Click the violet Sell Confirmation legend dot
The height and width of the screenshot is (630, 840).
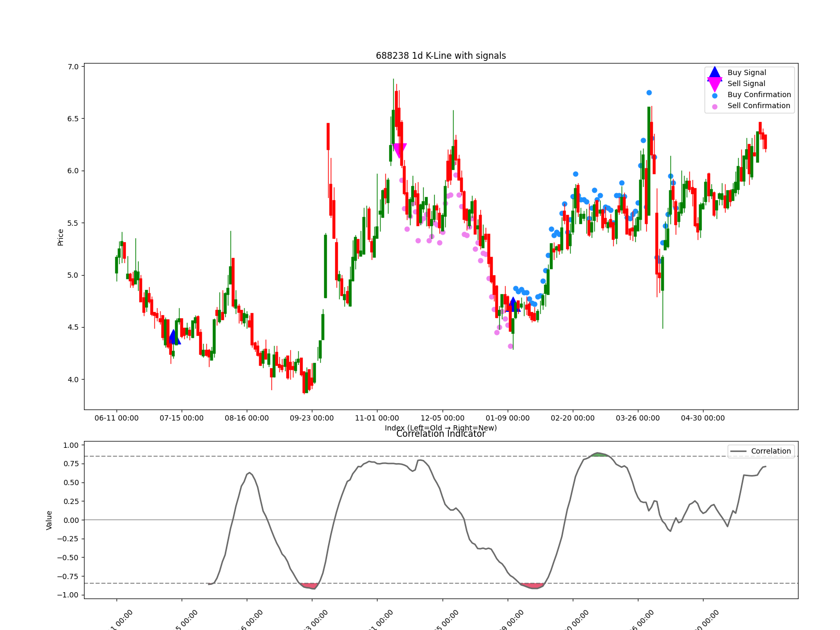715,107
